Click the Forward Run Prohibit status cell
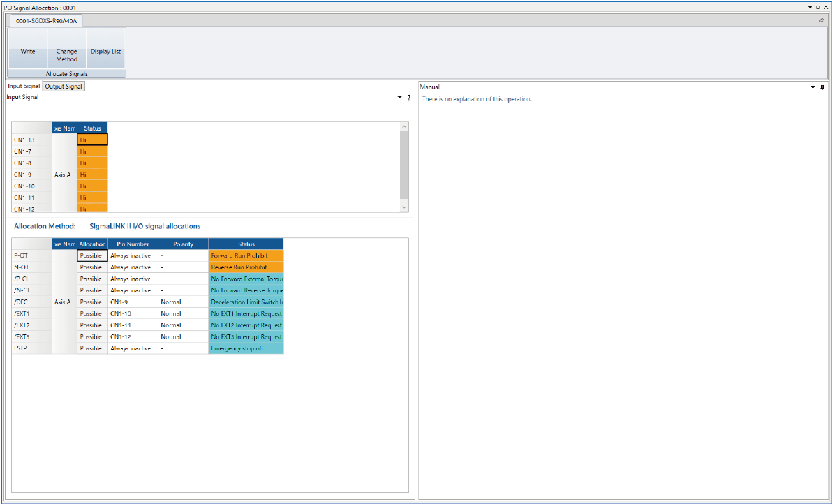The height and width of the screenshot is (504, 832). [246, 256]
